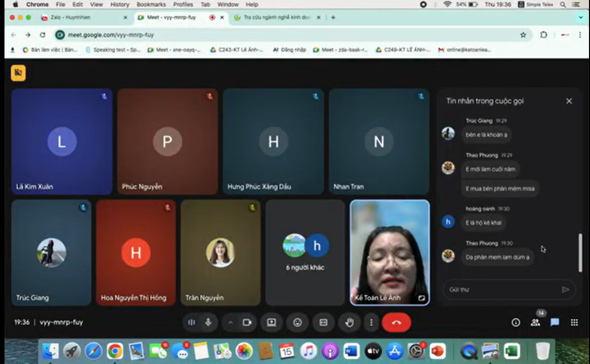The height and width of the screenshot is (364, 590).
Task: Close the in-call messages panel
Action: point(569,101)
